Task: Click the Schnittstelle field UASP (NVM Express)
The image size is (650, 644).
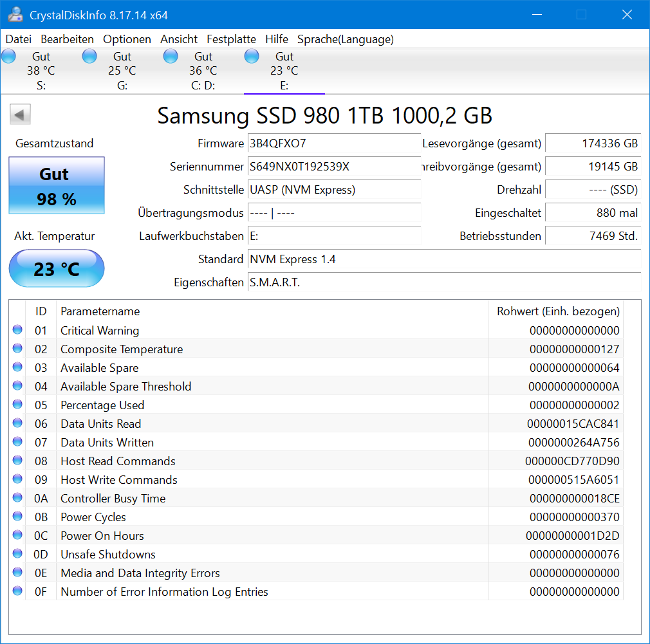Action: pyautogui.click(x=334, y=190)
